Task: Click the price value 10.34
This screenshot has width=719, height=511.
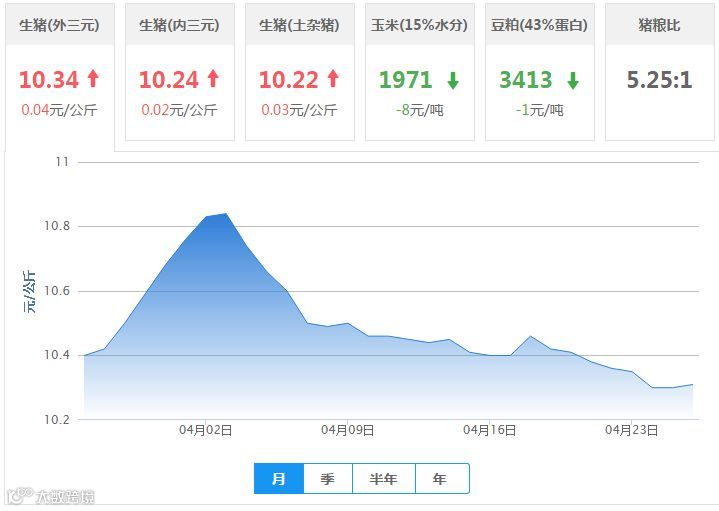Action: tap(49, 80)
